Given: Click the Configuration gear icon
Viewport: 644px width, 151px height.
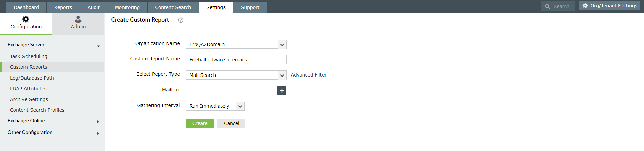Looking at the screenshot, I should [x=26, y=19].
